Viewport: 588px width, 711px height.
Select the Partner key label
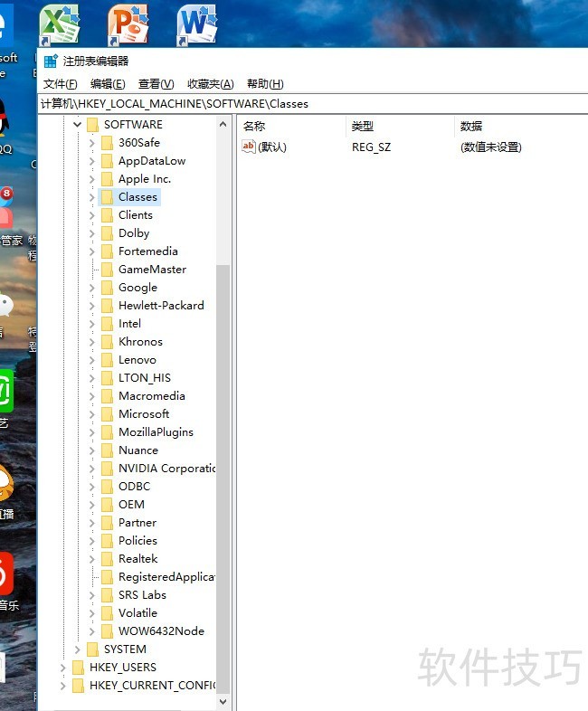coord(138,523)
